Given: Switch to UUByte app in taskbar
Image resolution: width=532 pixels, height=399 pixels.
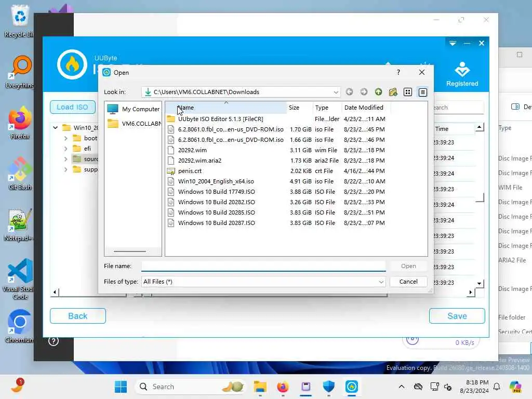Looking at the screenshot, I should point(352,387).
